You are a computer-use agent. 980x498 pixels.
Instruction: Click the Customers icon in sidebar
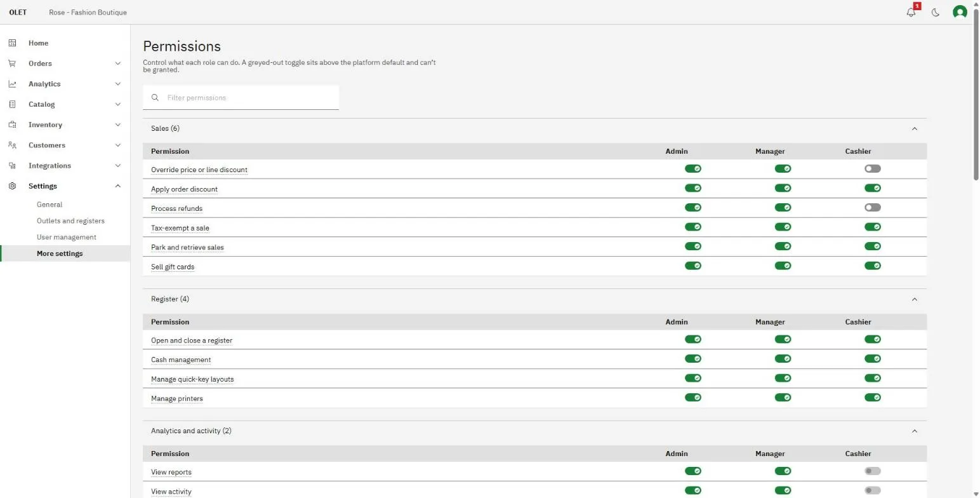pos(12,145)
